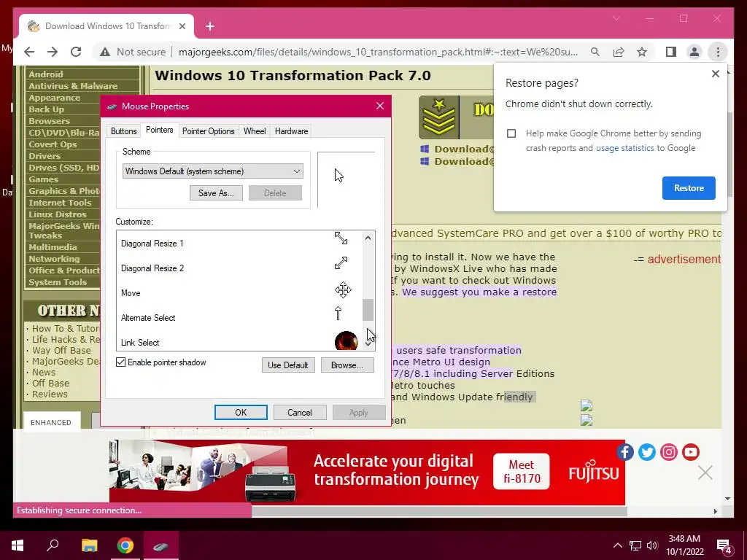The height and width of the screenshot is (560, 747).
Task: Click Save As... scheme button
Action: 216,192
